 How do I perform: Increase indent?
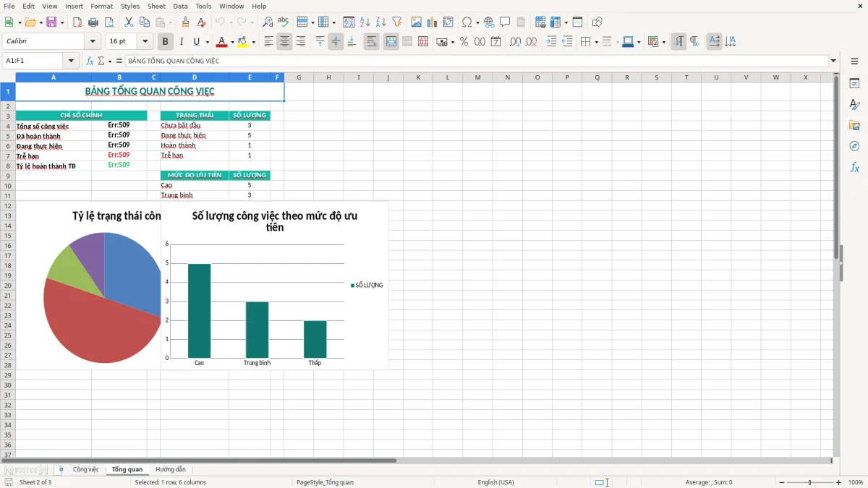pos(551,41)
